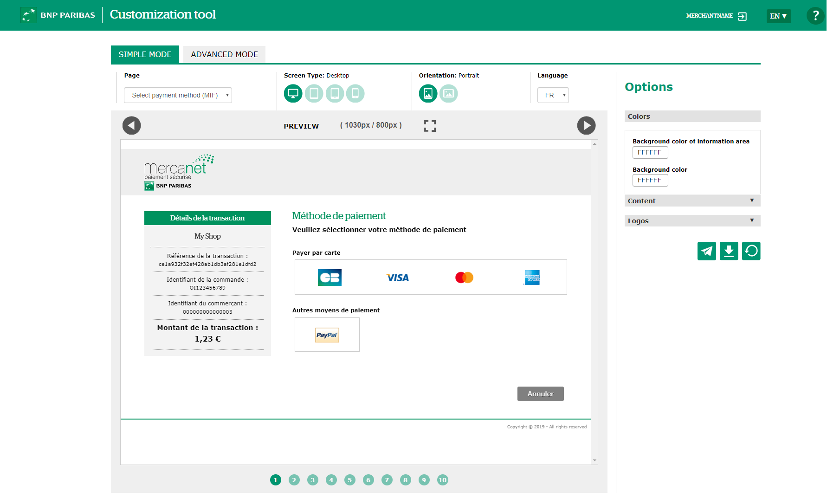Switch to the Advanced Mode tab
827x504 pixels.
[224, 54]
